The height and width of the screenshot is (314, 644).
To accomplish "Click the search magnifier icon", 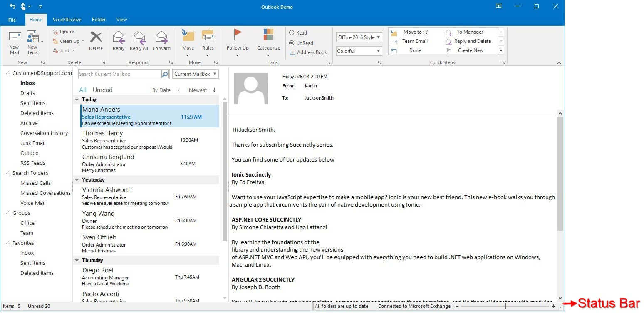I will 165,74.
